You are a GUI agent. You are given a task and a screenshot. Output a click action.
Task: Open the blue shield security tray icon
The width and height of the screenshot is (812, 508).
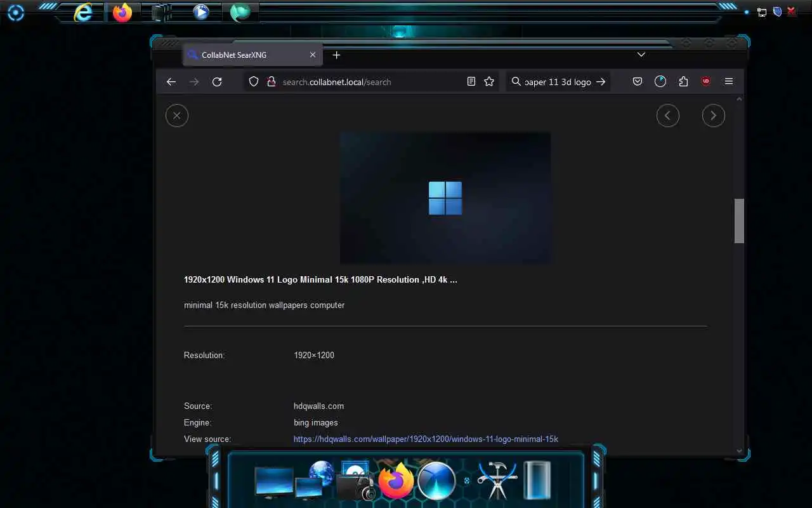pyautogui.click(x=777, y=11)
